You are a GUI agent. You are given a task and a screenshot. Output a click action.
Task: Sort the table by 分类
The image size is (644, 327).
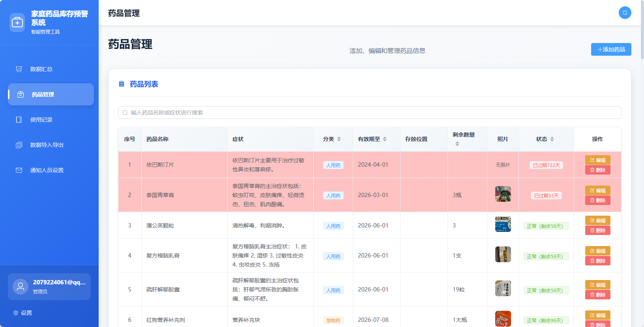(x=339, y=139)
